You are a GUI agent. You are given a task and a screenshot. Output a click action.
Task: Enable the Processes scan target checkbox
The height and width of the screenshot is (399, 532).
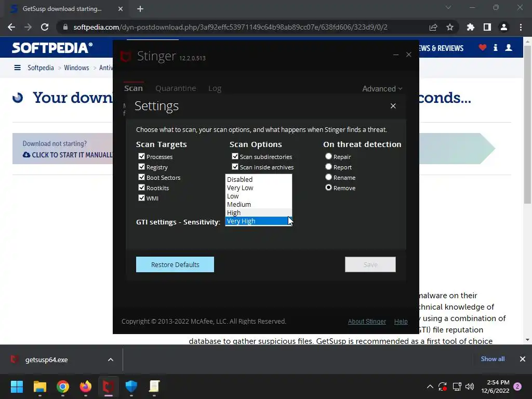click(141, 156)
